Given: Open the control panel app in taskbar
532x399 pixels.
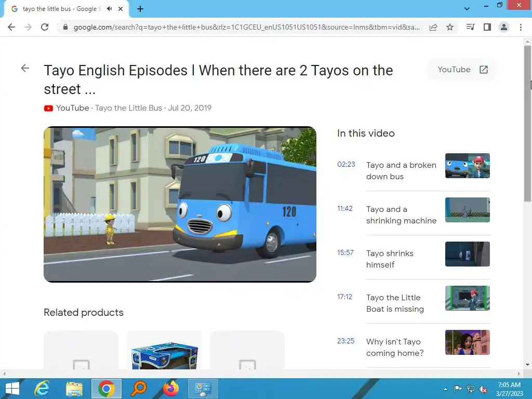Looking at the screenshot, I should 203,389.
